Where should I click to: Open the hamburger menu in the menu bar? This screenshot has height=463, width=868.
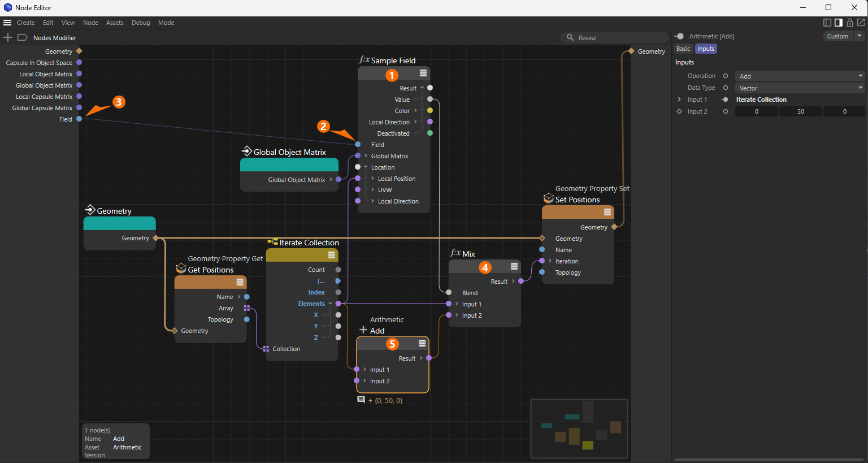[7, 23]
